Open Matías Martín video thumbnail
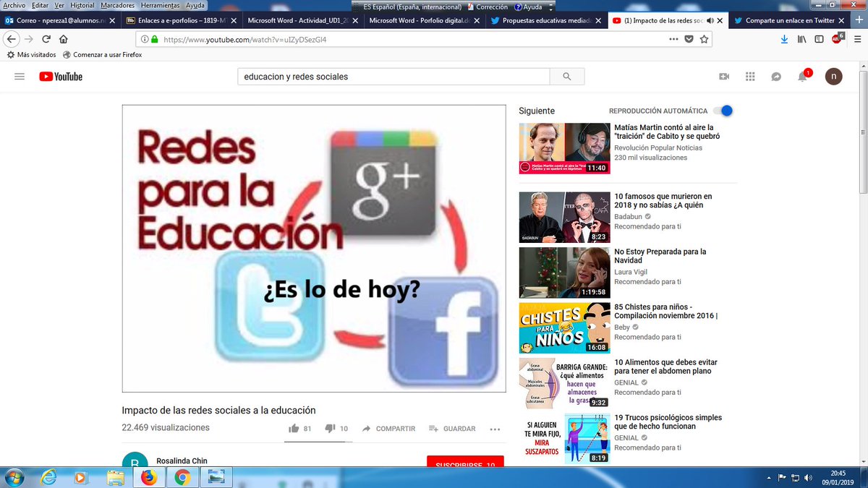868x488 pixels. 565,148
